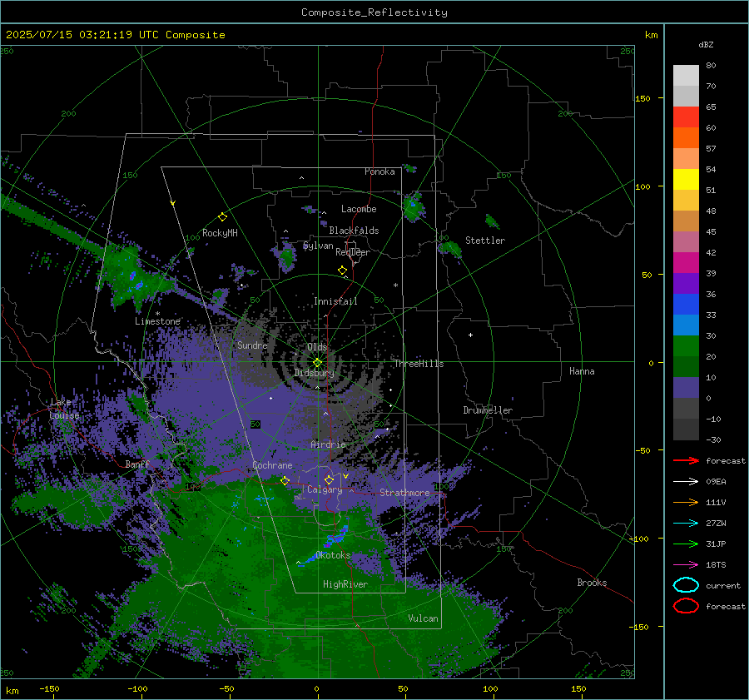
Task: Click the Airdrie city label
Action: coord(328,444)
